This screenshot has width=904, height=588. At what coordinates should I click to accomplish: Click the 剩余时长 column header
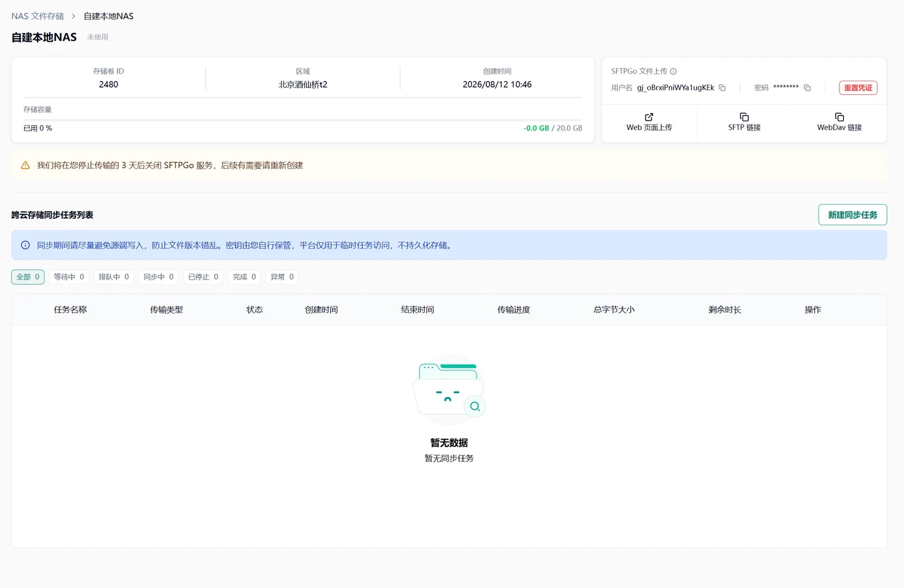point(725,310)
